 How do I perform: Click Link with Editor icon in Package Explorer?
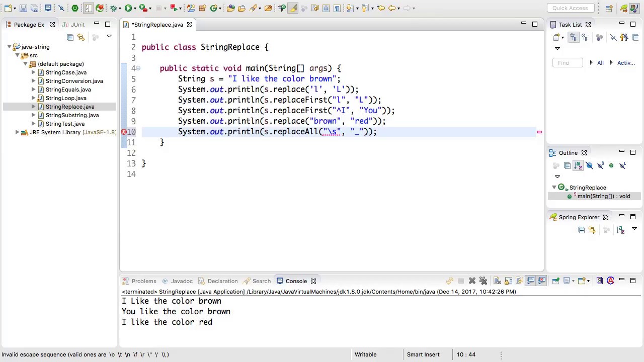point(81,37)
